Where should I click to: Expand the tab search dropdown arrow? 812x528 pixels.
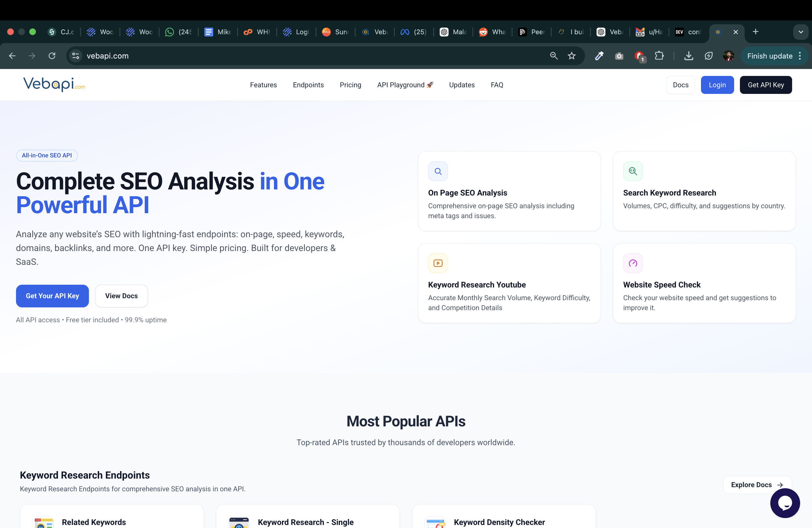(x=800, y=32)
